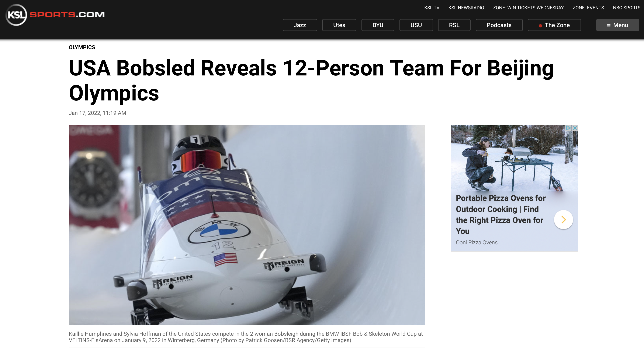Open the Podcasts page
644x348 pixels.
tap(499, 25)
